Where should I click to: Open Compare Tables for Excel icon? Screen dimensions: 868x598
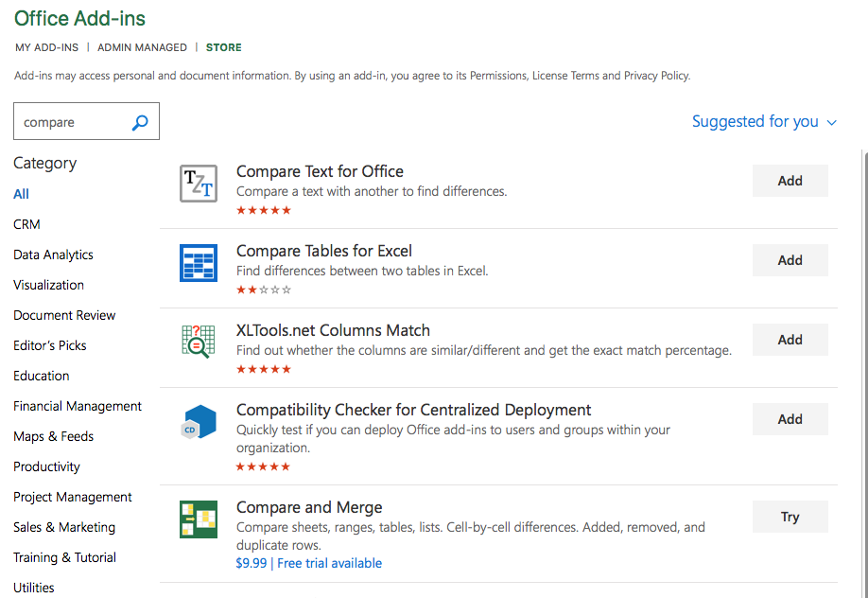(x=199, y=263)
